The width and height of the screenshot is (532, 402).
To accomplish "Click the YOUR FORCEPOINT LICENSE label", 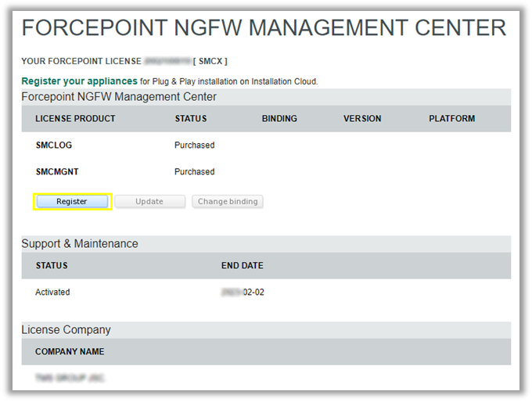I will 81,62.
